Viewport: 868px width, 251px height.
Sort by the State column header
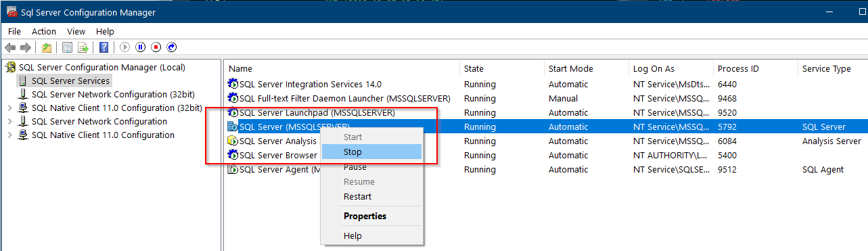pyautogui.click(x=502, y=68)
